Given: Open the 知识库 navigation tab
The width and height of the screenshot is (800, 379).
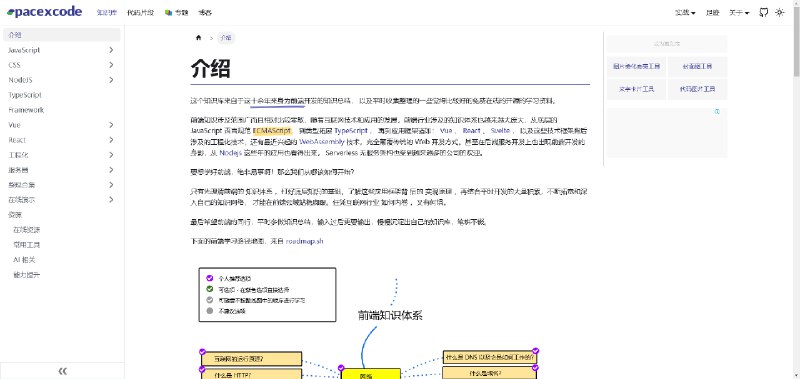Looking at the screenshot, I should (107, 13).
